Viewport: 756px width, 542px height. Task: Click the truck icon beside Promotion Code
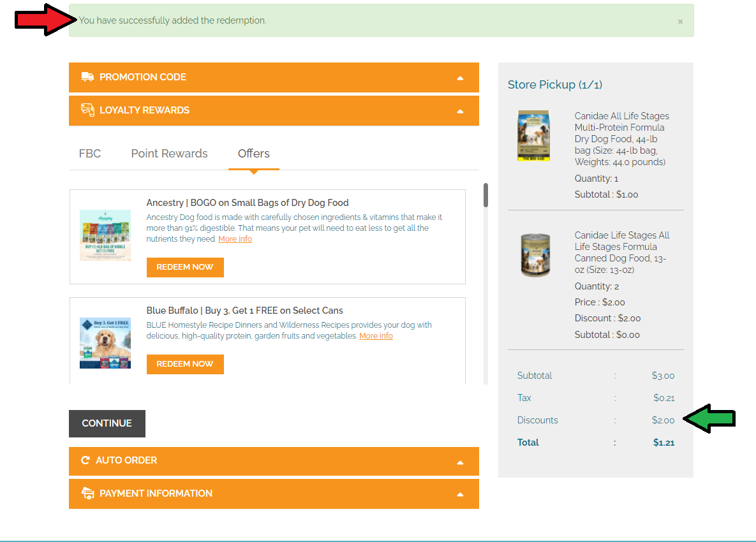(87, 77)
